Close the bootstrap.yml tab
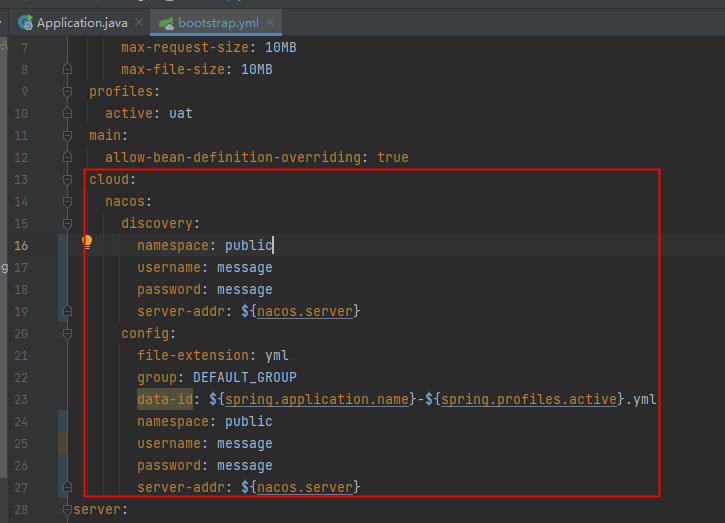 click(x=266, y=22)
